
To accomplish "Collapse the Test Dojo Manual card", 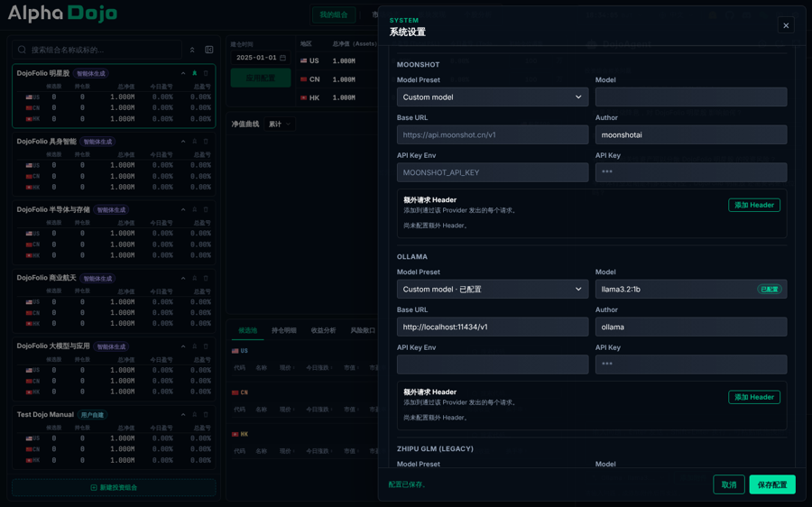I will 183,415.
